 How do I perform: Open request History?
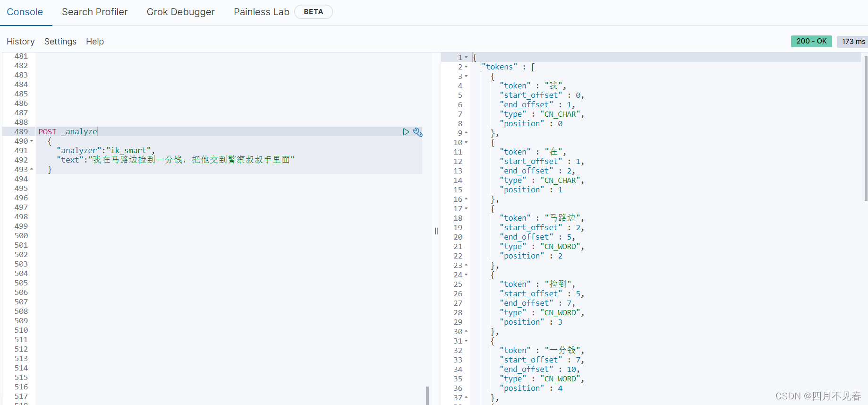click(x=20, y=42)
